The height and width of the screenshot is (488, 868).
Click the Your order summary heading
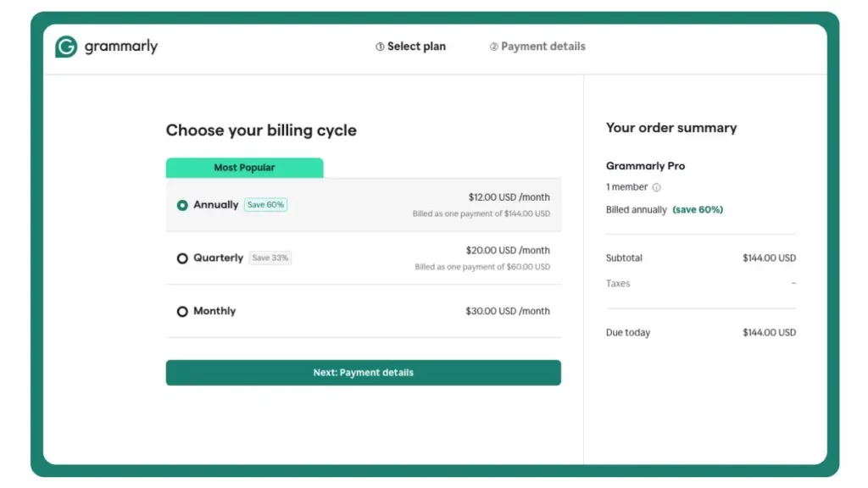(670, 128)
